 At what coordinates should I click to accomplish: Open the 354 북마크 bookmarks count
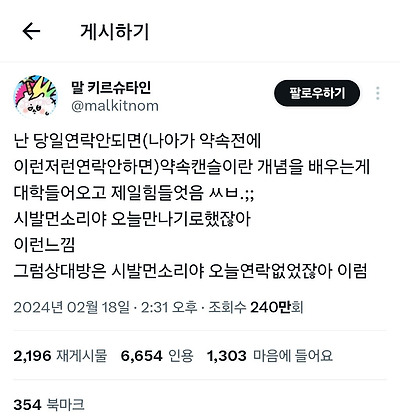click(49, 405)
